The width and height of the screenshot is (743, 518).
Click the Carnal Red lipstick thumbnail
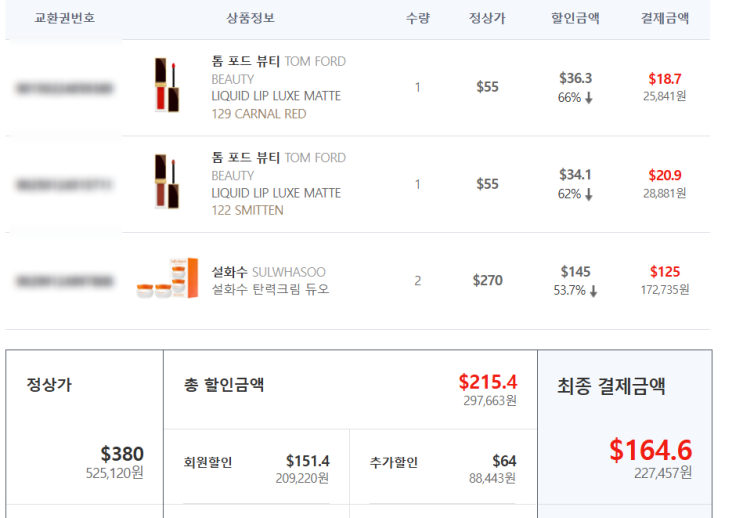[166, 86]
